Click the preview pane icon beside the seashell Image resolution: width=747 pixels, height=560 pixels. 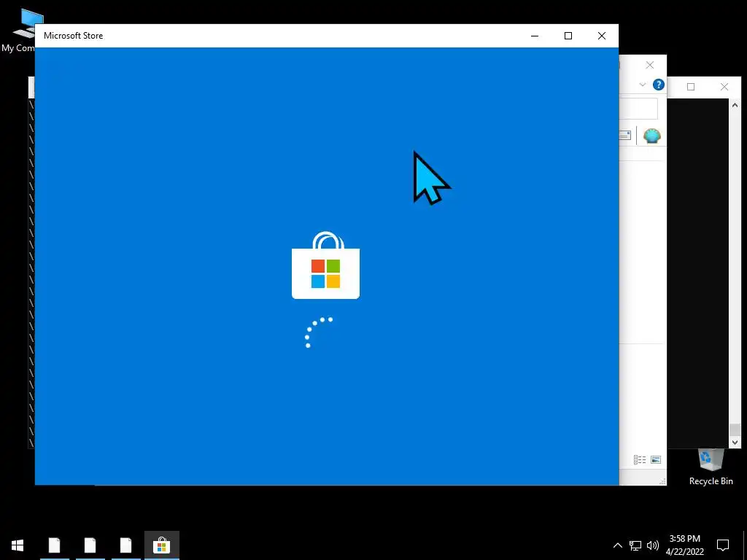tap(625, 136)
